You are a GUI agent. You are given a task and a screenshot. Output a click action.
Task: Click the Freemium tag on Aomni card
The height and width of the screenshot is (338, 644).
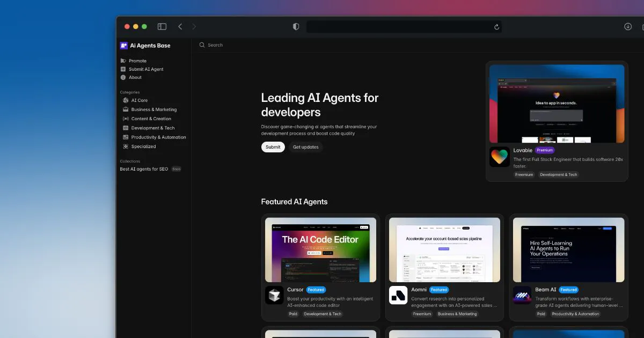[x=422, y=314]
